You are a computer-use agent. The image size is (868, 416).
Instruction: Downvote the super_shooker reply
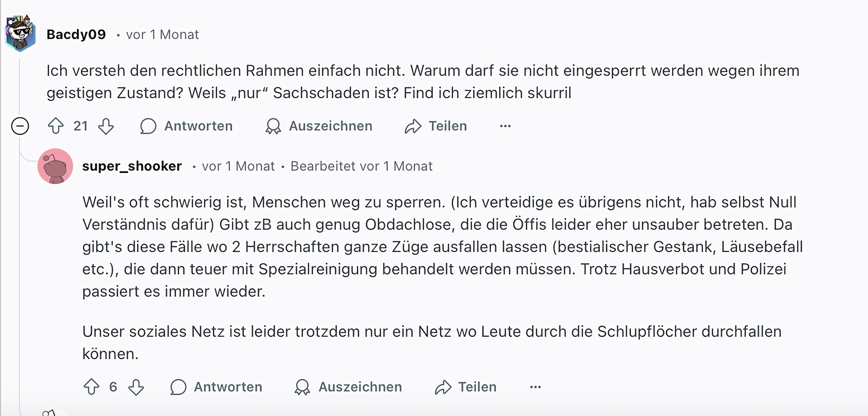tap(136, 387)
